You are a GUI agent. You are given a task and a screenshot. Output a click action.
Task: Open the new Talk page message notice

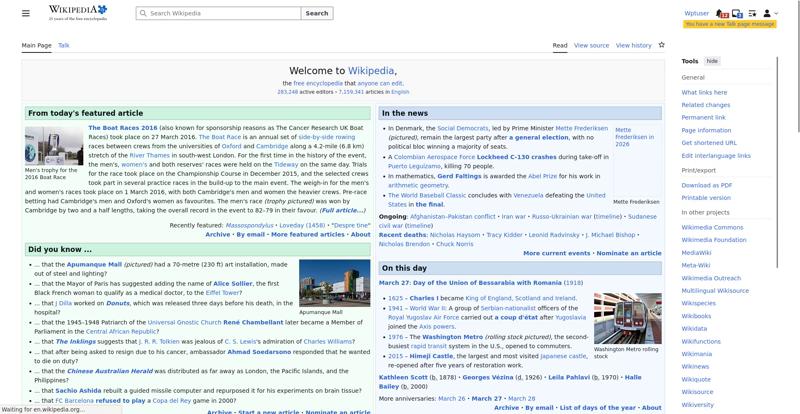point(745,23)
